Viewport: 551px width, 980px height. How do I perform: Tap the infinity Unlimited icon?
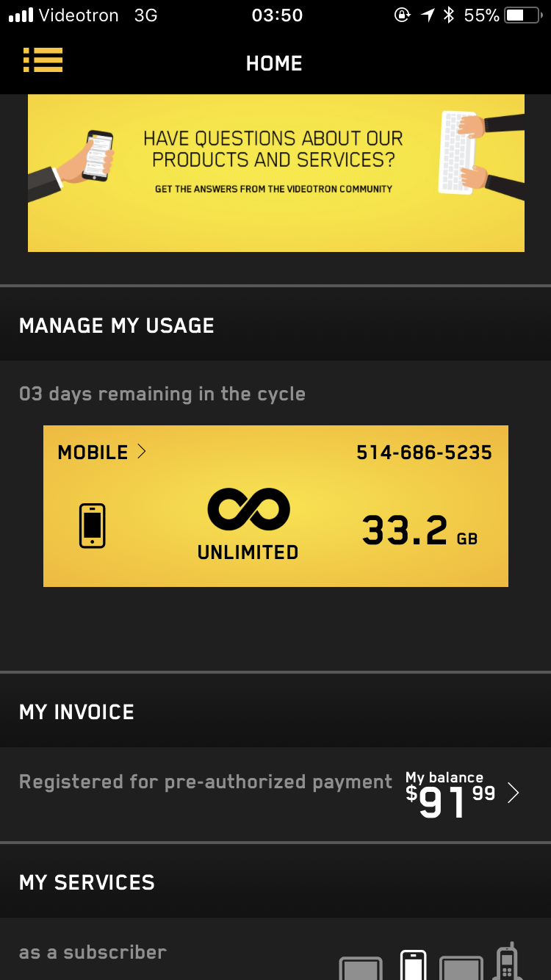[248, 509]
